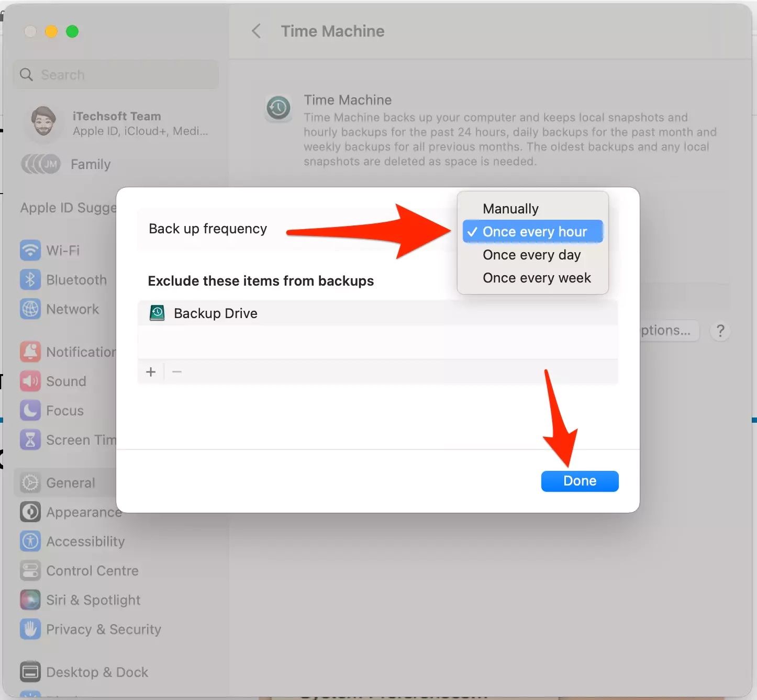Click the Time Machine clock icon

[x=278, y=108]
